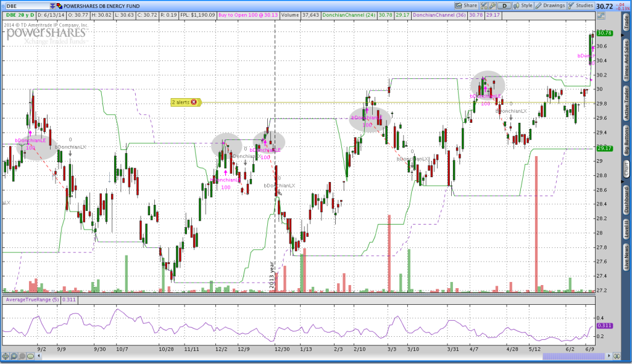This screenshot has width=632, height=364.
Task: Open the Trade side tab
Action: coord(627,22)
